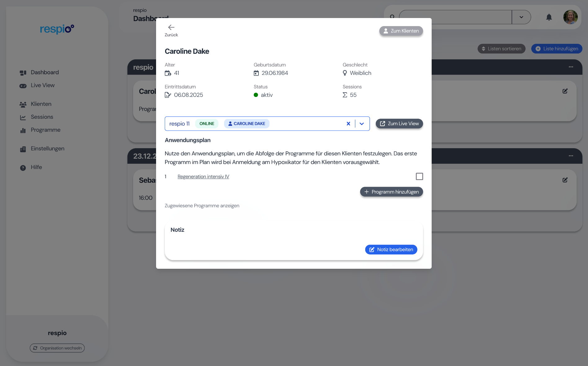Open the Dashboard sidebar menu item

click(44, 72)
